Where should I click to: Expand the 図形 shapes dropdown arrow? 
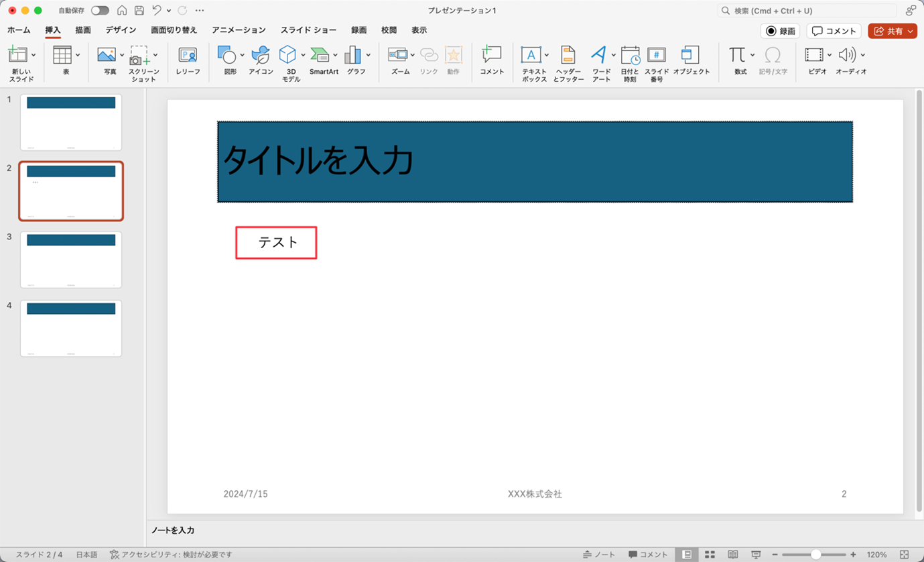[242, 55]
